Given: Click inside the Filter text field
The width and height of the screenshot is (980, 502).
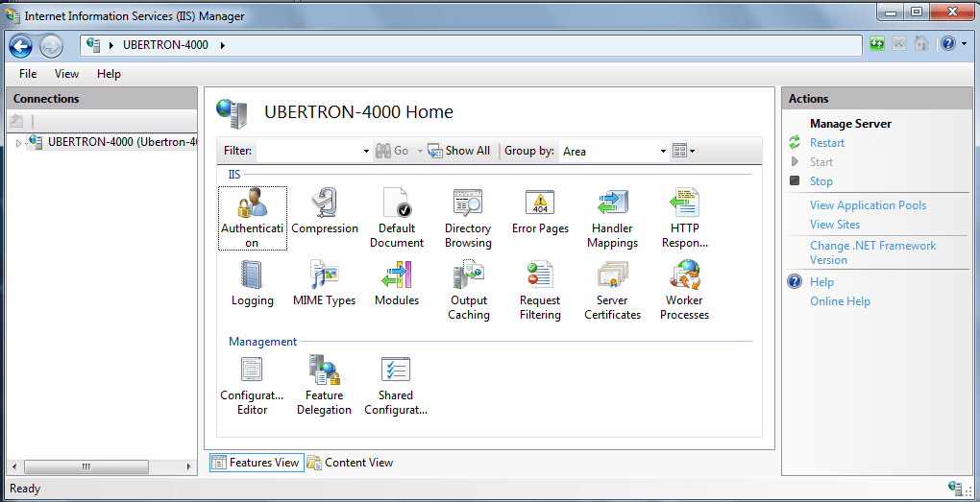Looking at the screenshot, I should point(308,151).
